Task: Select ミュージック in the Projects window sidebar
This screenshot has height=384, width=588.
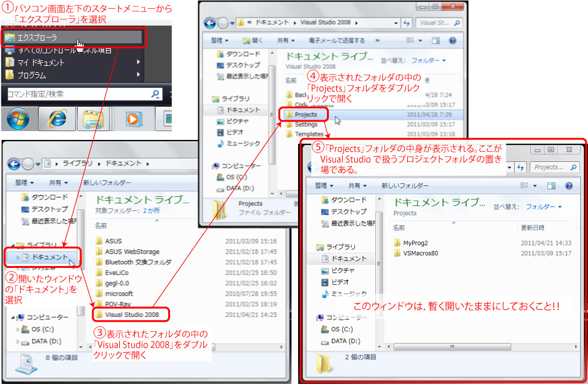Action: [345, 294]
